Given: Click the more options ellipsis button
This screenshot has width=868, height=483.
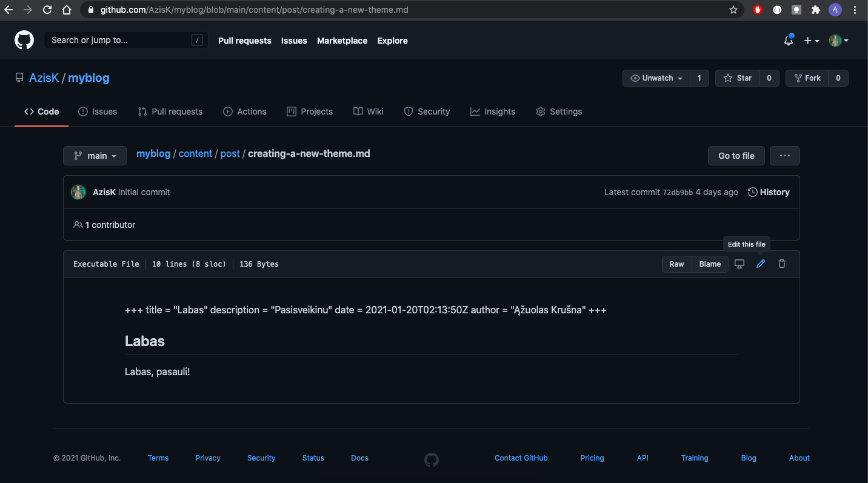Looking at the screenshot, I should (785, 156).
